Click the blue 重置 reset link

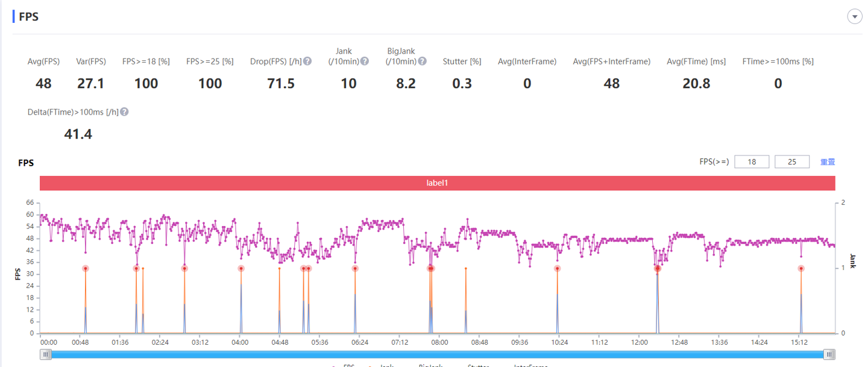click(x=828, y=162)
